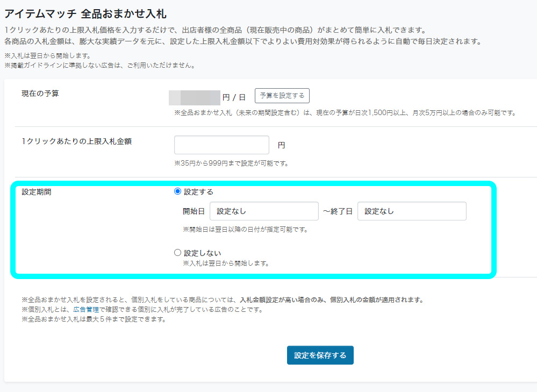
Task: Click the 設定期間 section label
Action: (37, 192)
